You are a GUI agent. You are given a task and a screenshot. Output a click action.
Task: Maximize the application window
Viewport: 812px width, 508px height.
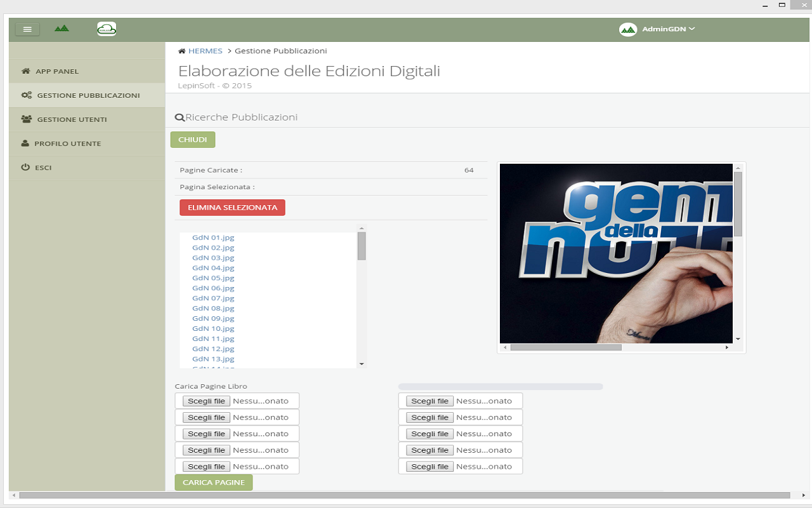tap(783, 5)
